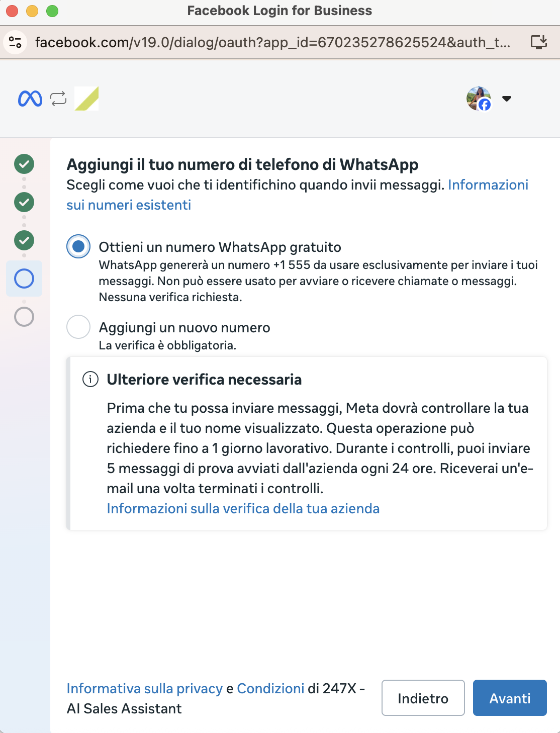Image resolution: width=560 pixels, height=733 pixels.
Task: Click the last pending step gray circle
Action: [x=24, y=317]
